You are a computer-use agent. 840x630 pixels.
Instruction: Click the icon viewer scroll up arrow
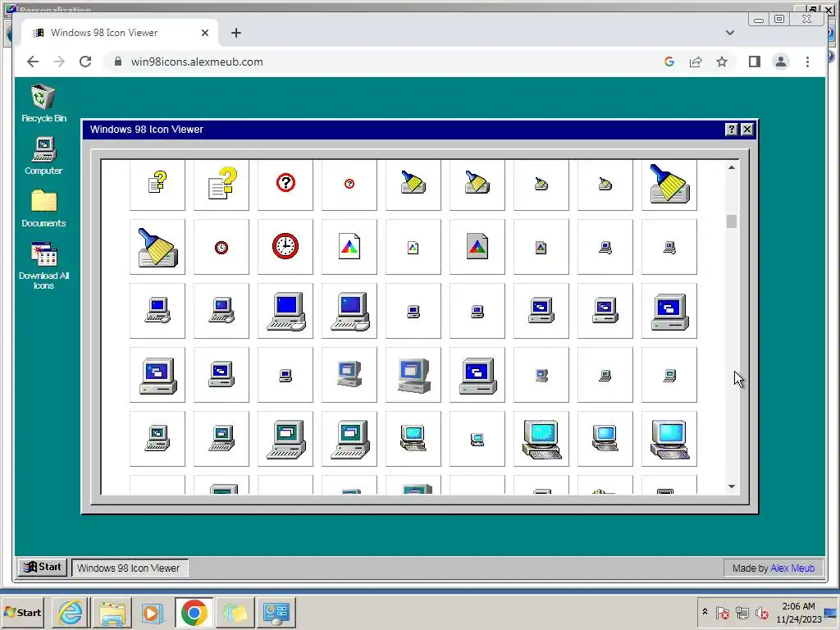click(x=731, y=167)
